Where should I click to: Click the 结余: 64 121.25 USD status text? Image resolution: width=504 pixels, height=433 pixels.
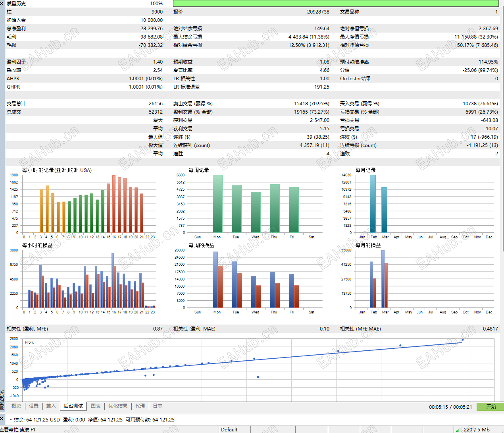[x=37, y=419]
